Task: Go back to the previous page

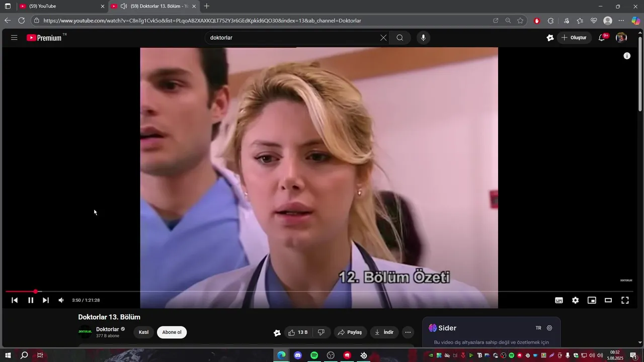Action: pyautogui.click(x=7, y=21)
